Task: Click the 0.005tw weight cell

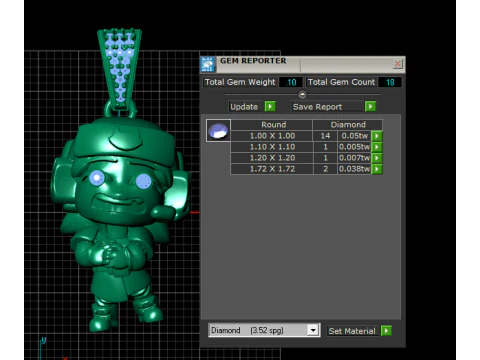Action: coord(355,147)
